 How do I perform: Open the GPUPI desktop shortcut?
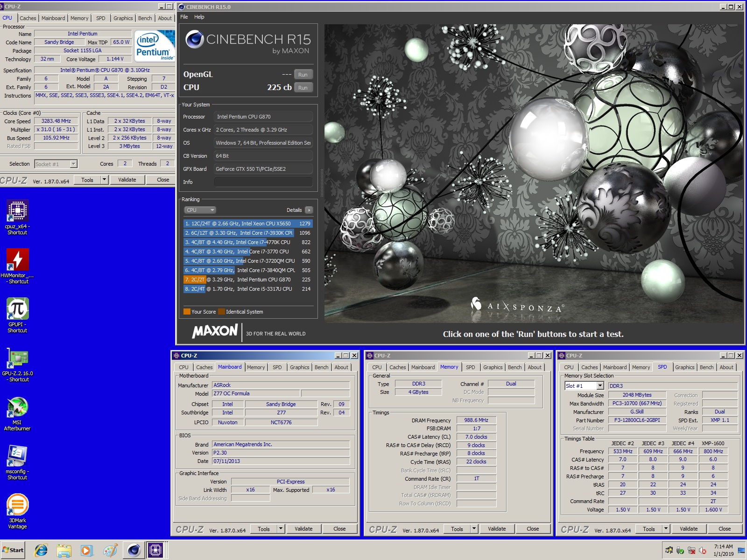17,315
